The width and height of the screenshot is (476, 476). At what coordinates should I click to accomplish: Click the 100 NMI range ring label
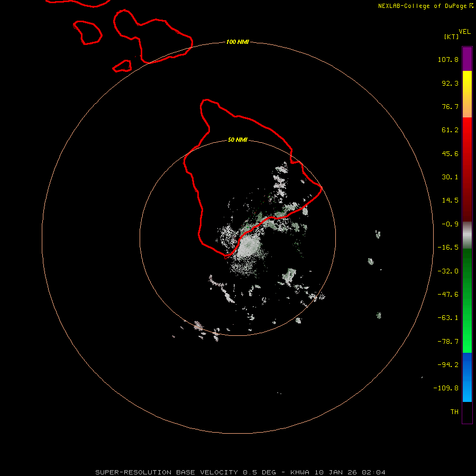coord(237,42)
